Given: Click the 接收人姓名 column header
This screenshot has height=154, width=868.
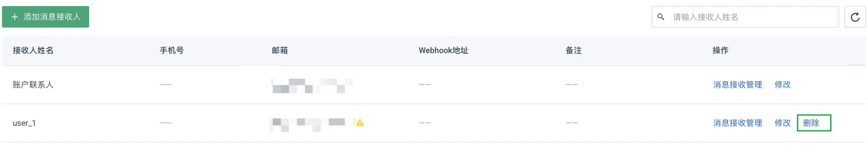Looking at the screenshot, I should click(33, 50).
